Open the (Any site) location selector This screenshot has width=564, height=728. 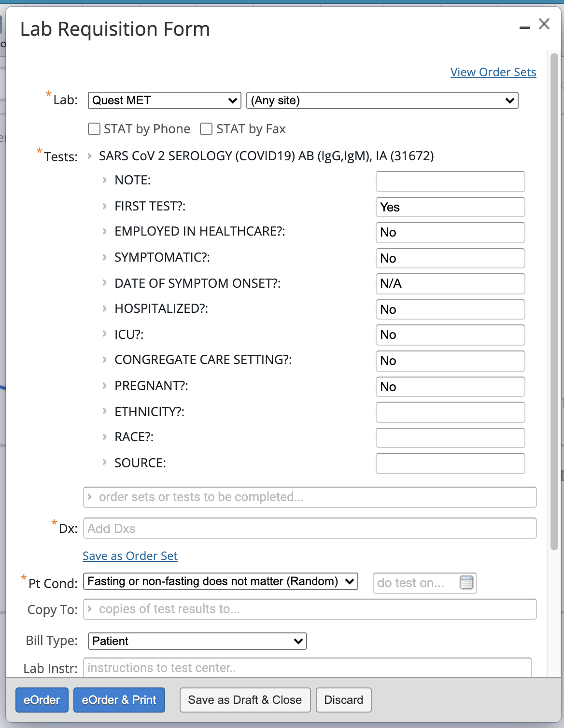click(381, 100)
